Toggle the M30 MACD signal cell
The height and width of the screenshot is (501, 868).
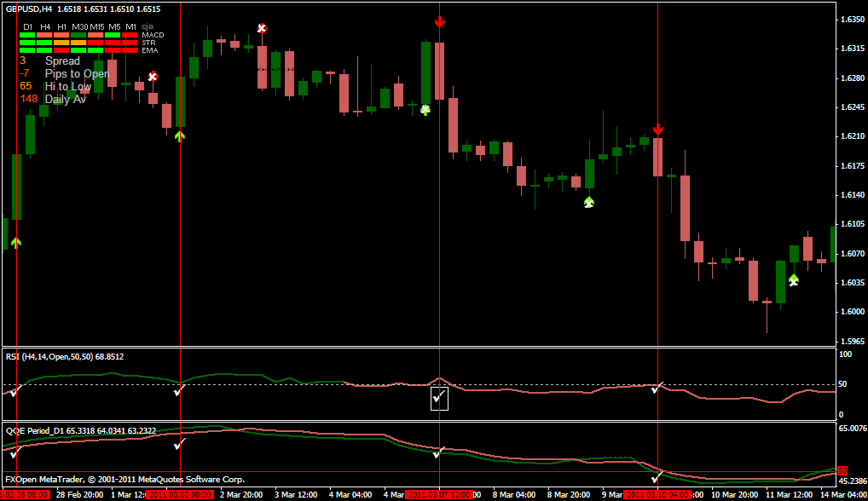coord(79,35)
